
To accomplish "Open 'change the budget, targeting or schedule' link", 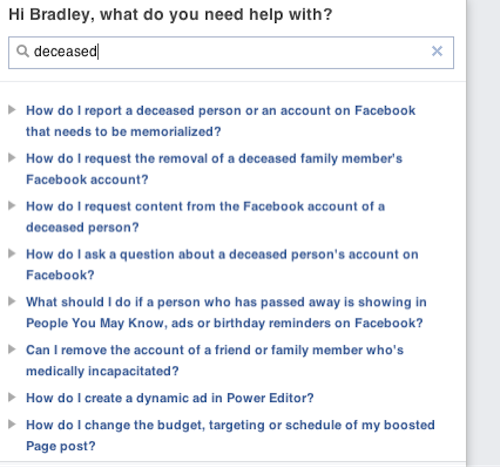I will pos(230,435).
